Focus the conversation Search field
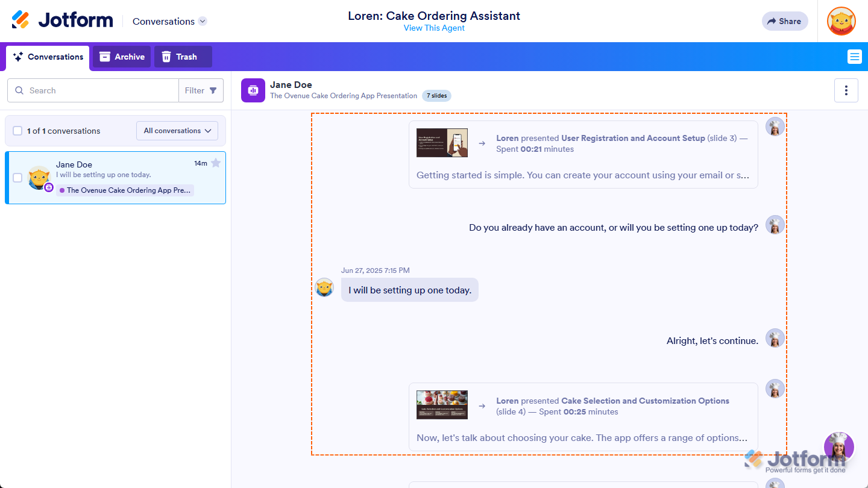The width and height of the screenshot is (868, 488). pos(93,90)
